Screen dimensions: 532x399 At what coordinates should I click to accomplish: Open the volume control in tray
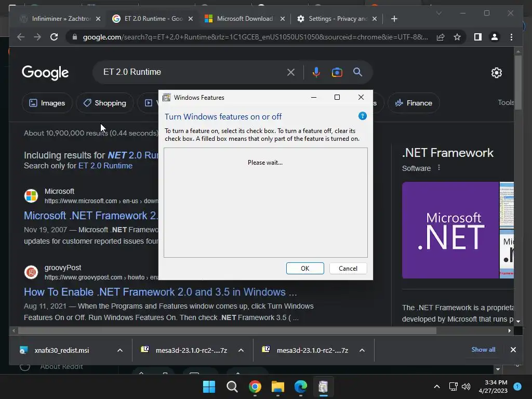click(x=466, y=387)
